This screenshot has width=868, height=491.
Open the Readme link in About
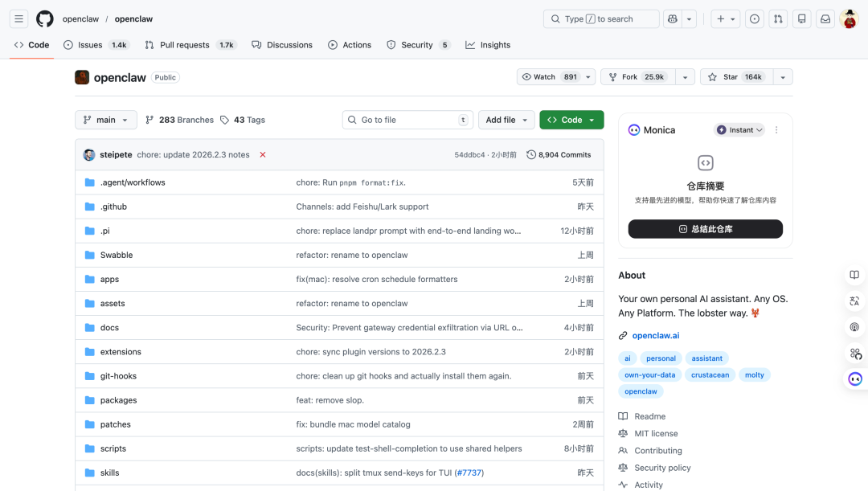click(x=650, y=416)
